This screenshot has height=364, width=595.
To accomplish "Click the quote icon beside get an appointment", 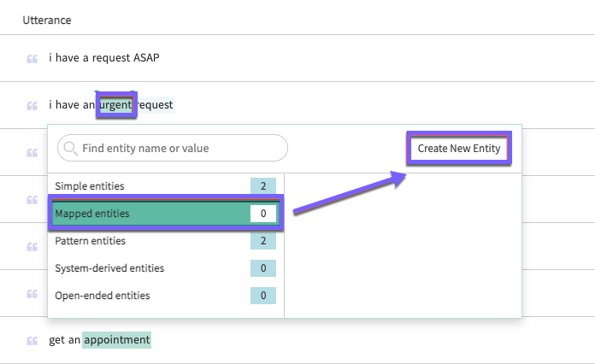I will (32, 341).
